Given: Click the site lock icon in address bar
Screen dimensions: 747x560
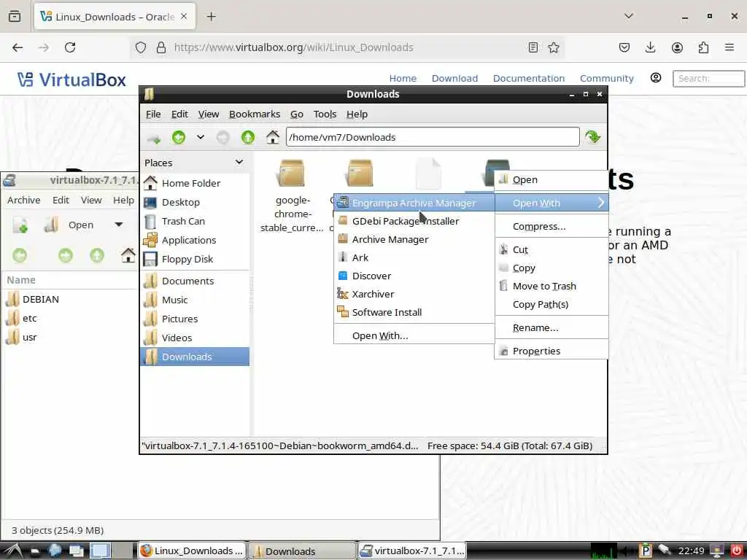Looking at the screenshot, I should (x=161, y=47).
